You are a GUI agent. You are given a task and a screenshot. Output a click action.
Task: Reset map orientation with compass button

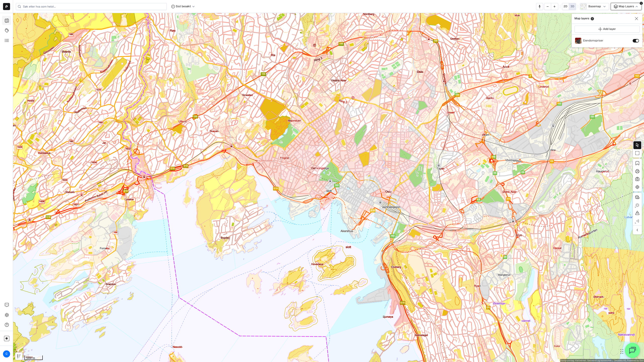click(539, 7)
